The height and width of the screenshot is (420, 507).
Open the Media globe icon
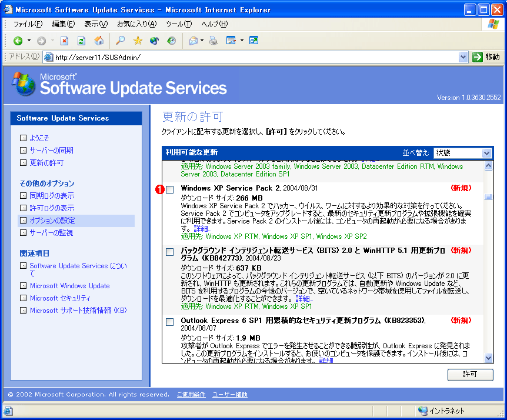[155, 41]
